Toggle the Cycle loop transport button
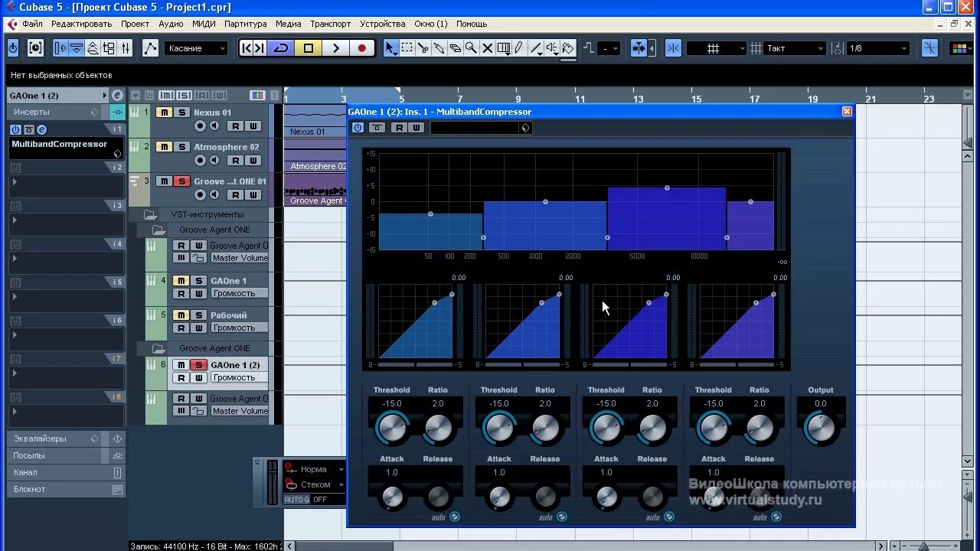Viewport: 980px width, 551px height. pos(281,48)
